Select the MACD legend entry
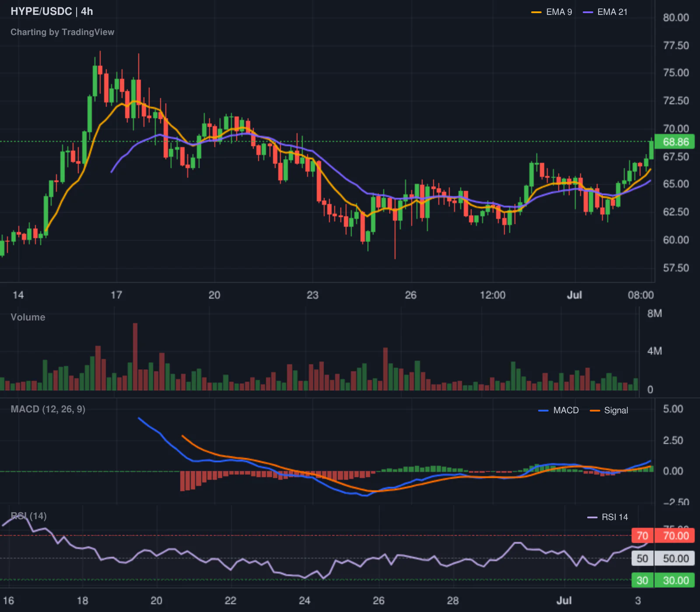Viewport: 700px width, 612px height. click(x=559, y=410)
